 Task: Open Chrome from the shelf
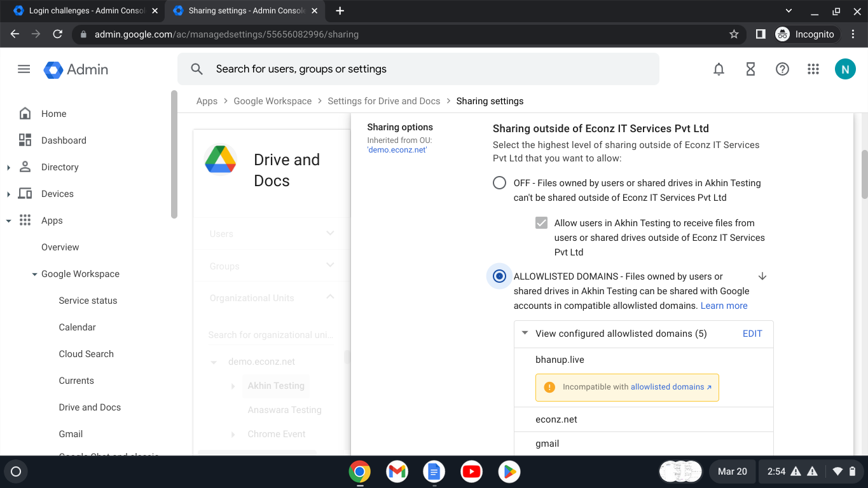click(x=359, y=471)
